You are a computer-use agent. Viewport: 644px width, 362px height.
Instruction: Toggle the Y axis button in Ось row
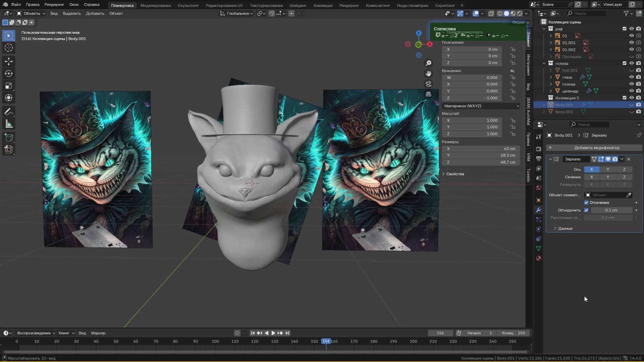coord(608,169)
